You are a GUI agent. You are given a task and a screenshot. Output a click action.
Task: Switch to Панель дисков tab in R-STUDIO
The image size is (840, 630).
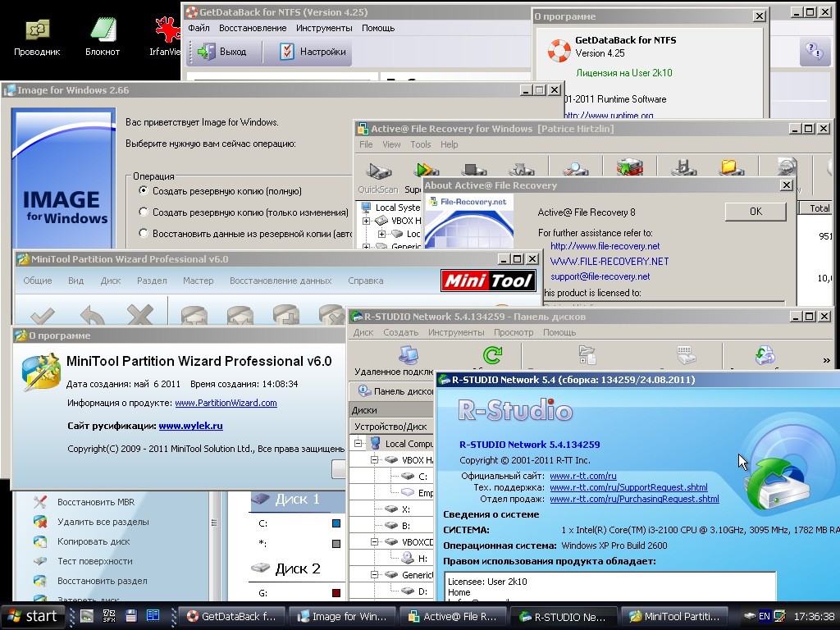coord(396,391)
